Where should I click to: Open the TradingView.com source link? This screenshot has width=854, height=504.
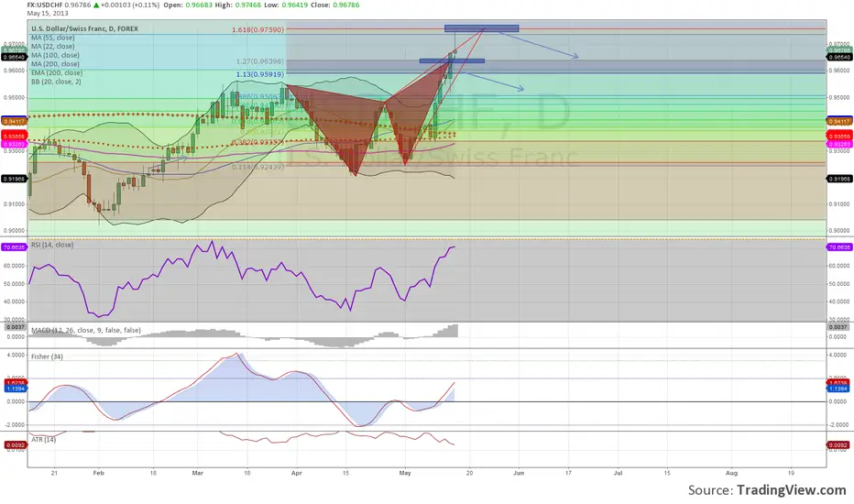point(792,490)
